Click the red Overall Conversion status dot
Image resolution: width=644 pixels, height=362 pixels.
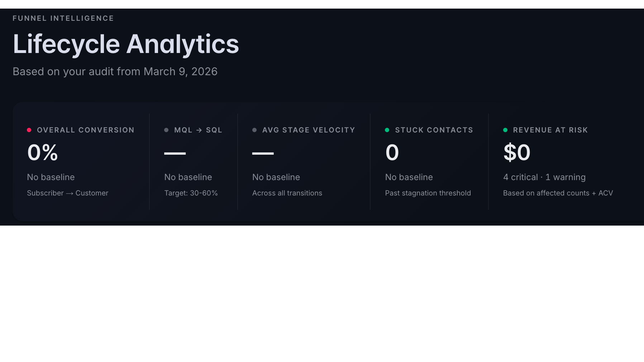click(x=29, y=130)
